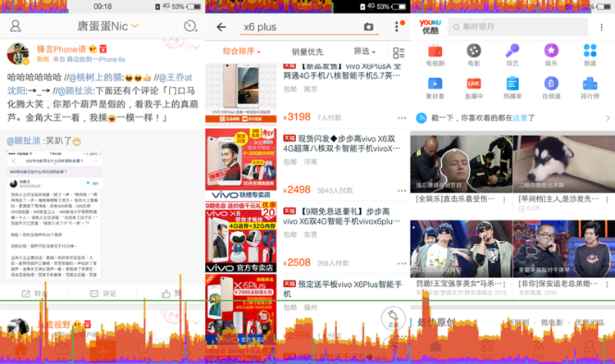Open the 电视剧 TV drama category icon

click(435, 51)
